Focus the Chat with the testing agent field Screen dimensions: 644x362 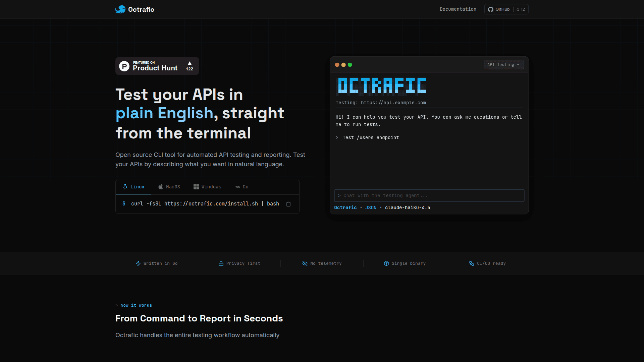coord(429,196)
